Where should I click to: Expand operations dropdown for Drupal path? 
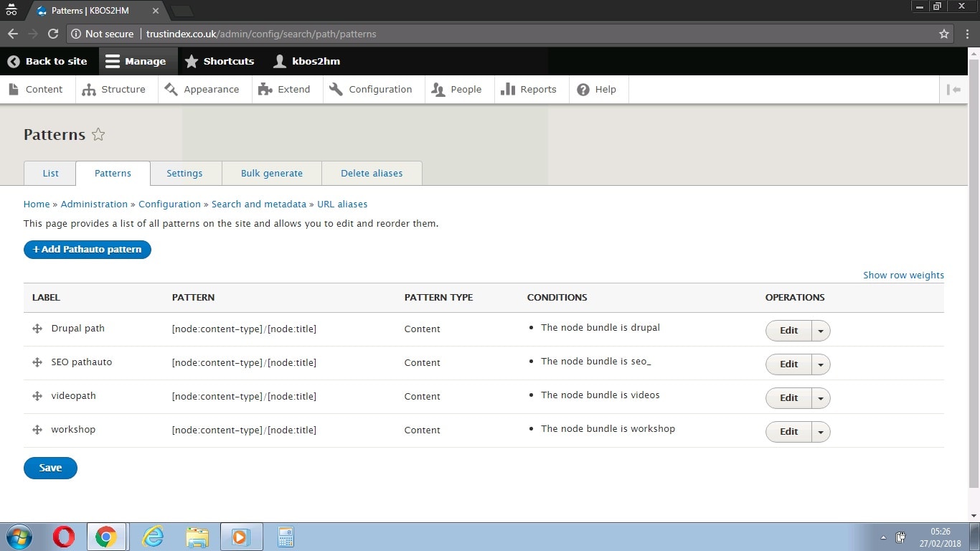pyautogui.click(x=821, y=331)
